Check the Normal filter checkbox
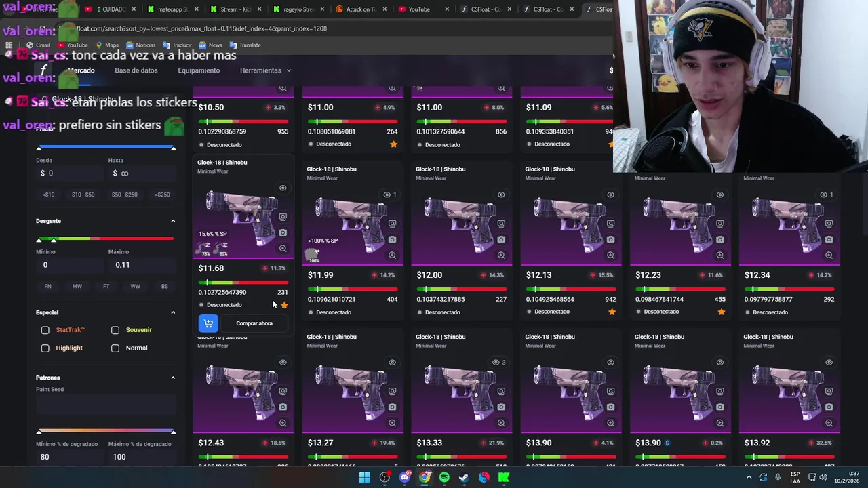 coord(115,348)
